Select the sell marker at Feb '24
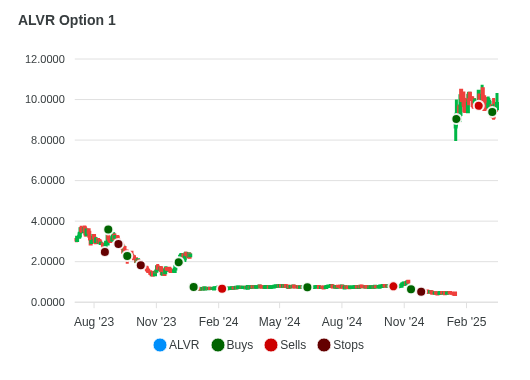The width and height of the screenshot is (530, 380). point(222,289)
